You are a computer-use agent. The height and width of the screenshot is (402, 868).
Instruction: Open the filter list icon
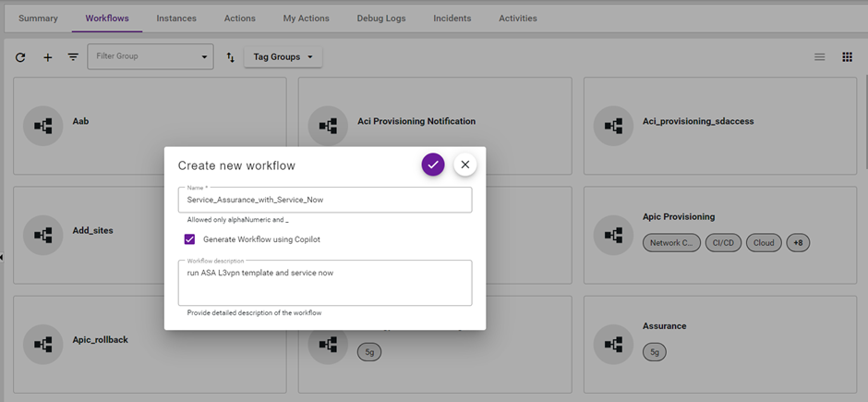pyautogui.click(x=73, y=56)
